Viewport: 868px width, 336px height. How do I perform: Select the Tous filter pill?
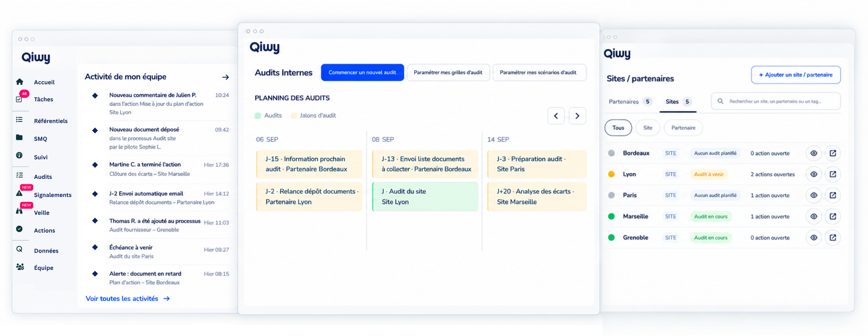click(618, 128)
